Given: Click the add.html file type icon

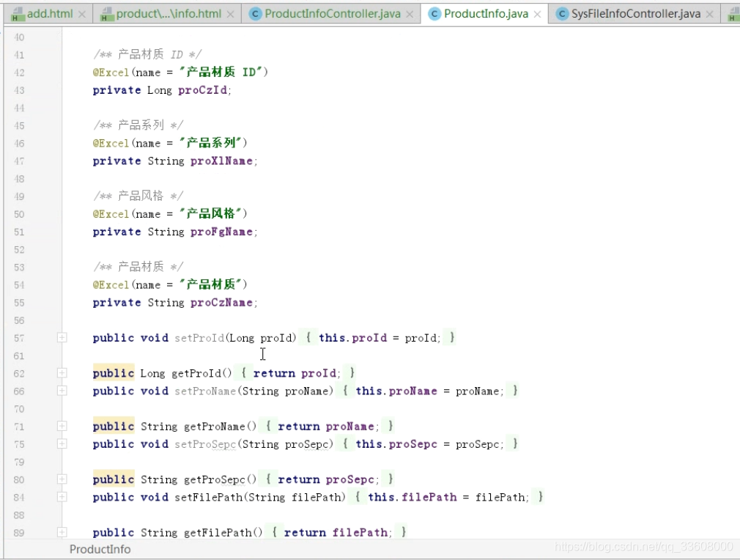Looking at the screenshot, I should coord(18,15).
